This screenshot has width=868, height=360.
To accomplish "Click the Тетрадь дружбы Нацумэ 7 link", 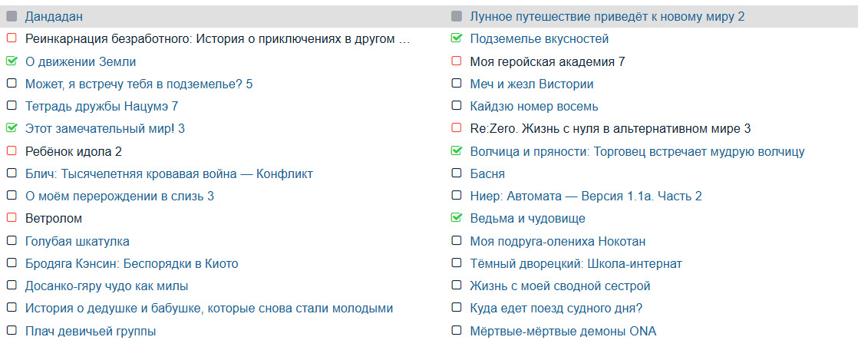I will [101, 107].
